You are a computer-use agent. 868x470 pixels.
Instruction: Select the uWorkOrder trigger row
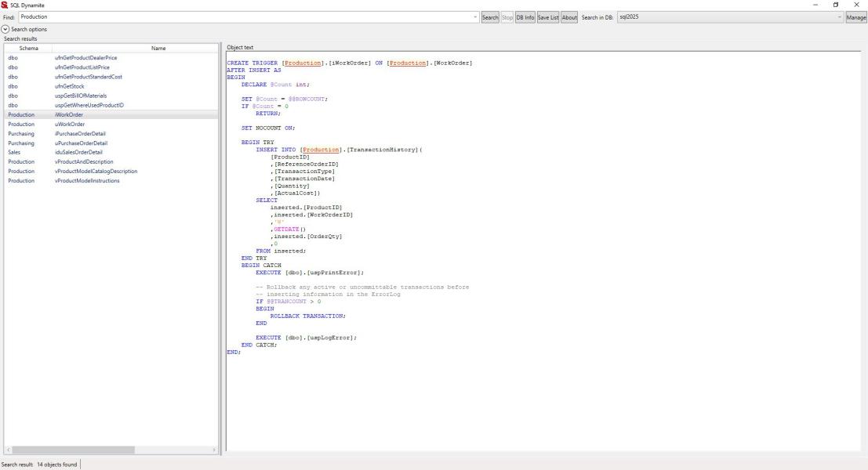(x=70, y=124)
